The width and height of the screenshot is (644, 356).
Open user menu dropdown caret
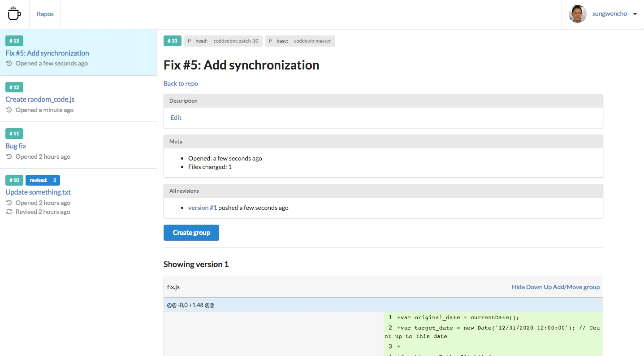pyautogui.click(x=635, y=14)
